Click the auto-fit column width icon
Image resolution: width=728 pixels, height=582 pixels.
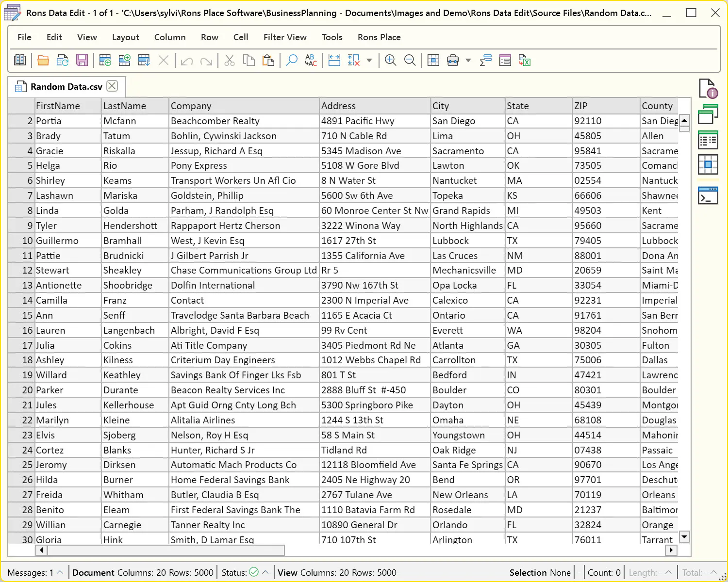pos(334,60)
